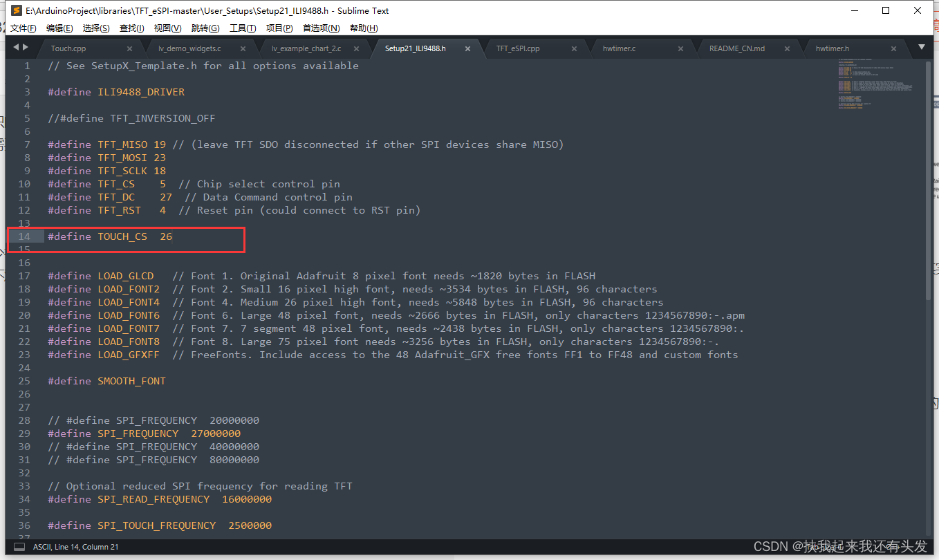Open the 视图(V) menu
The image size is (939, 560).
167,28
